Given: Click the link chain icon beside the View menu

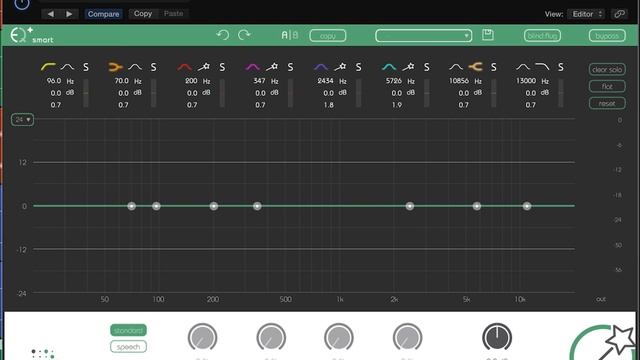Looking at the screenshot, I should point(620,14).
